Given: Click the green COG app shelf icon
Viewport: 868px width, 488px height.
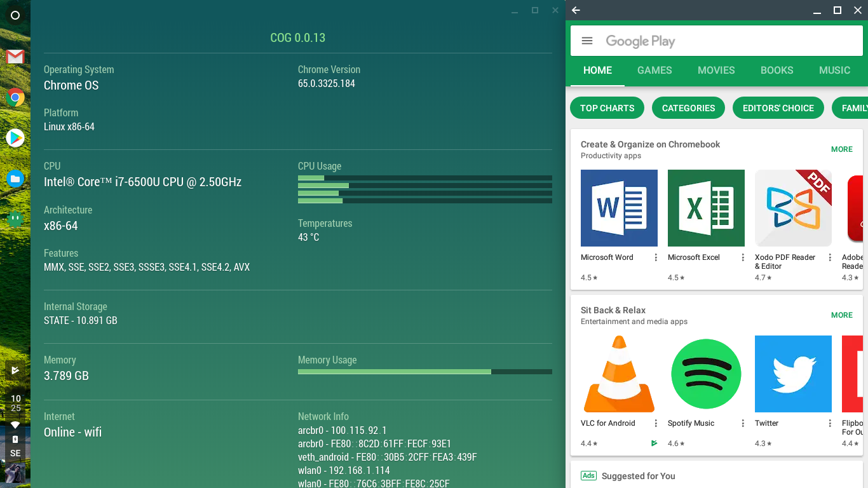Looking at the screenshot, I should [x=15, y=220].
